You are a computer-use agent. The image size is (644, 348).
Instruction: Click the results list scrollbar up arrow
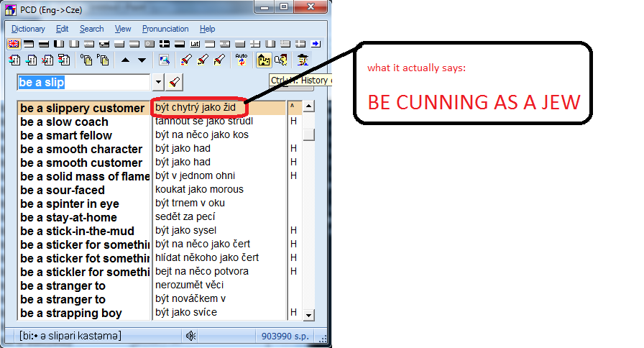309,107
